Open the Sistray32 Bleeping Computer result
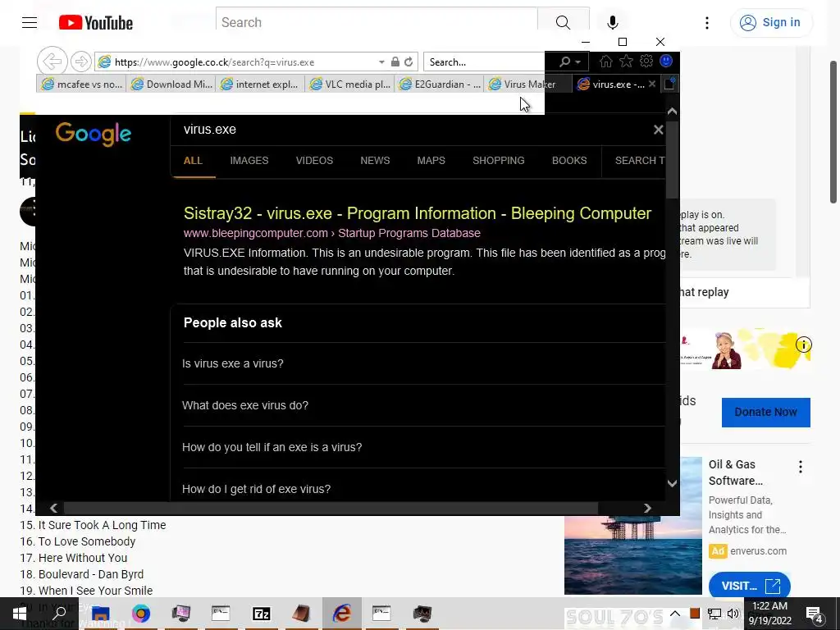This screenshot has height=630, width=840. point(418,213)
